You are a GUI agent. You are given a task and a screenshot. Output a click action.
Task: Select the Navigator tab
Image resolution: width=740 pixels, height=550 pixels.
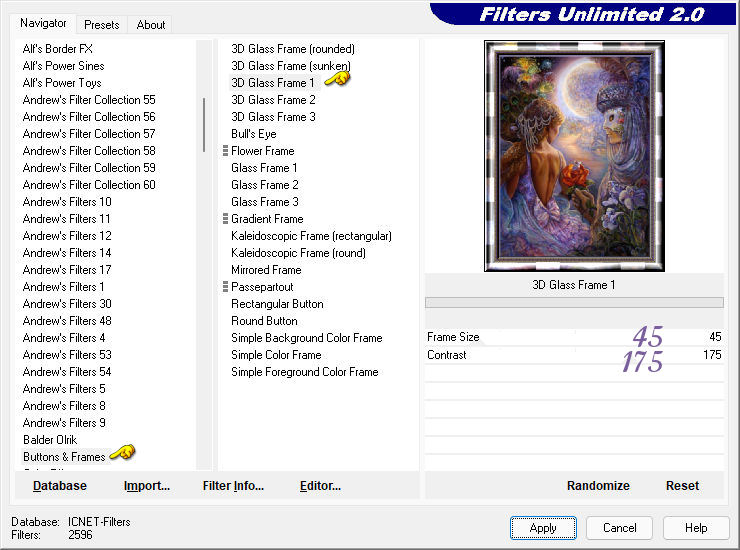(43, 23)
